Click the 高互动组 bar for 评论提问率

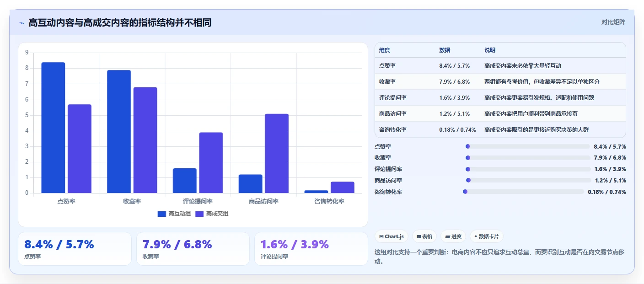185,181
